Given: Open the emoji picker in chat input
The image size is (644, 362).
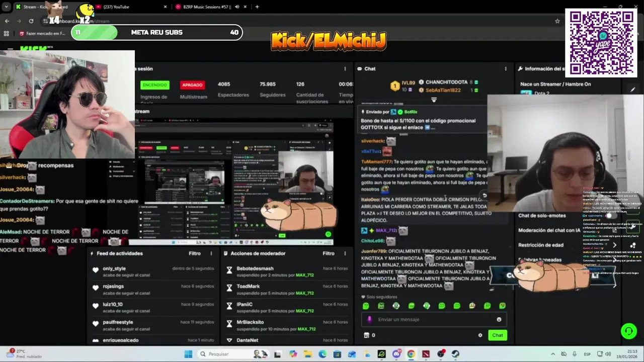Looking at the screenshot, I should (x=499, y=319).
